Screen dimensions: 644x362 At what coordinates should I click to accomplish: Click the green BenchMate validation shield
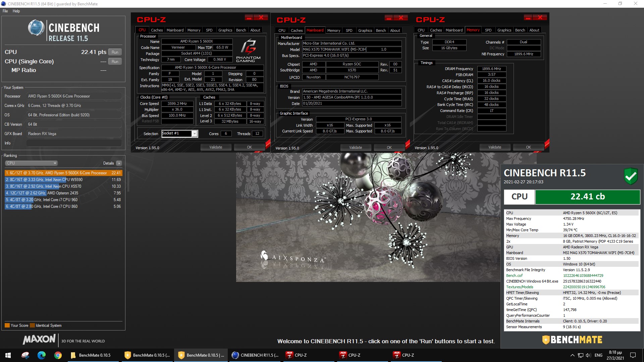tap(631, 176)
